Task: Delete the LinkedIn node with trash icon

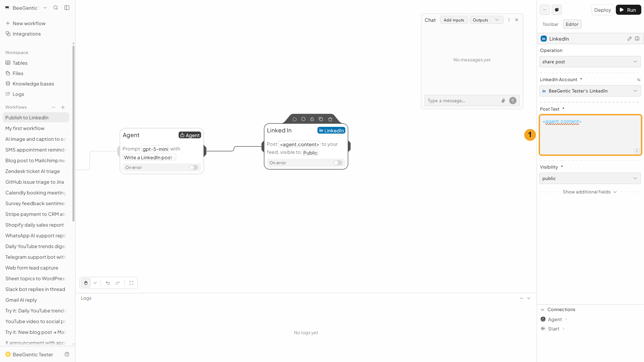Action: tap(330, 119)
